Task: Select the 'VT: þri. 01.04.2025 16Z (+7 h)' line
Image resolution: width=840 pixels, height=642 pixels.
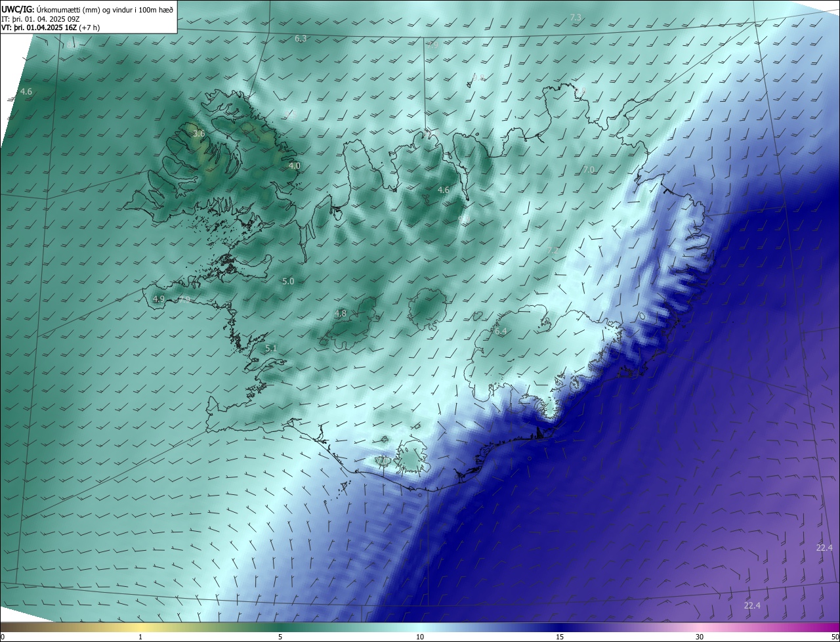Action: coord(51,28)
